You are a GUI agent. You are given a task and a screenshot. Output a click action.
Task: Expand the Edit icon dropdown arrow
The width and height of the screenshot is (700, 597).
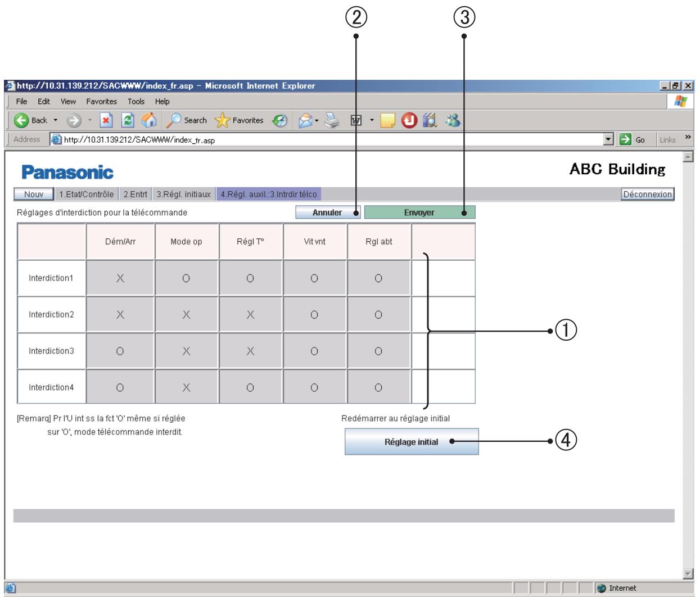[371, 121]
